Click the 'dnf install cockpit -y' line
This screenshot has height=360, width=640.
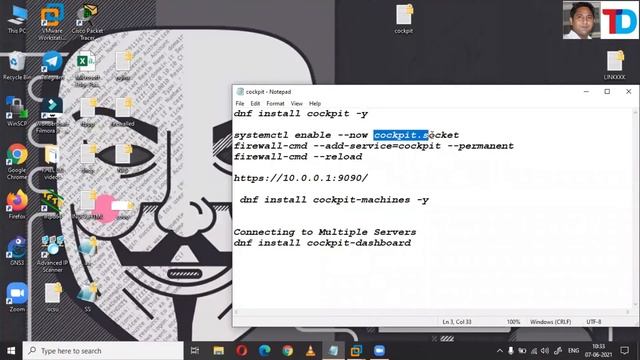(x=301, y=114)
